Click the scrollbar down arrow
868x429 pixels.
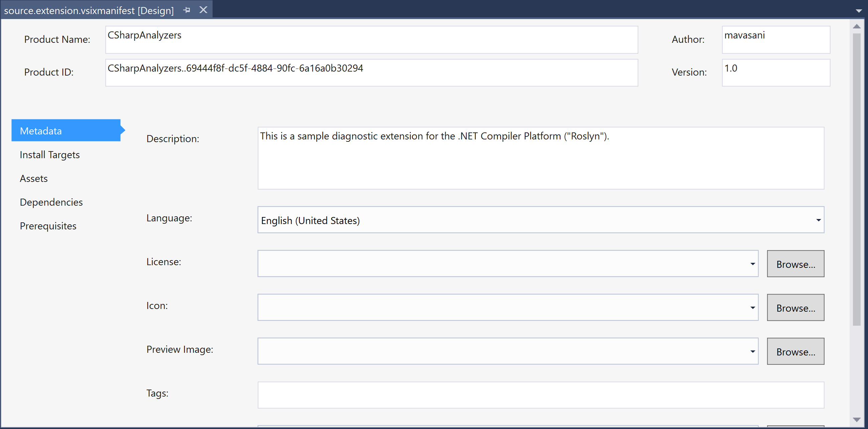tap(857, 419)
